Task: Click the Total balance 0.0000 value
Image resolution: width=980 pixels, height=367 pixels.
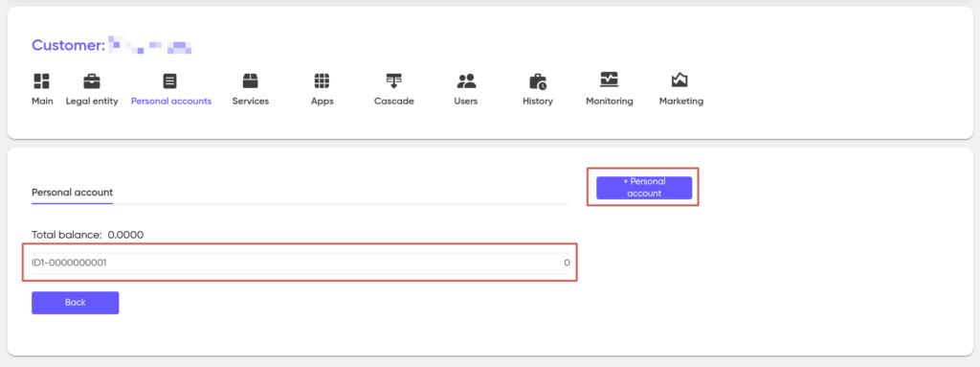Action: pyautogui.click(x=125, y=236)
